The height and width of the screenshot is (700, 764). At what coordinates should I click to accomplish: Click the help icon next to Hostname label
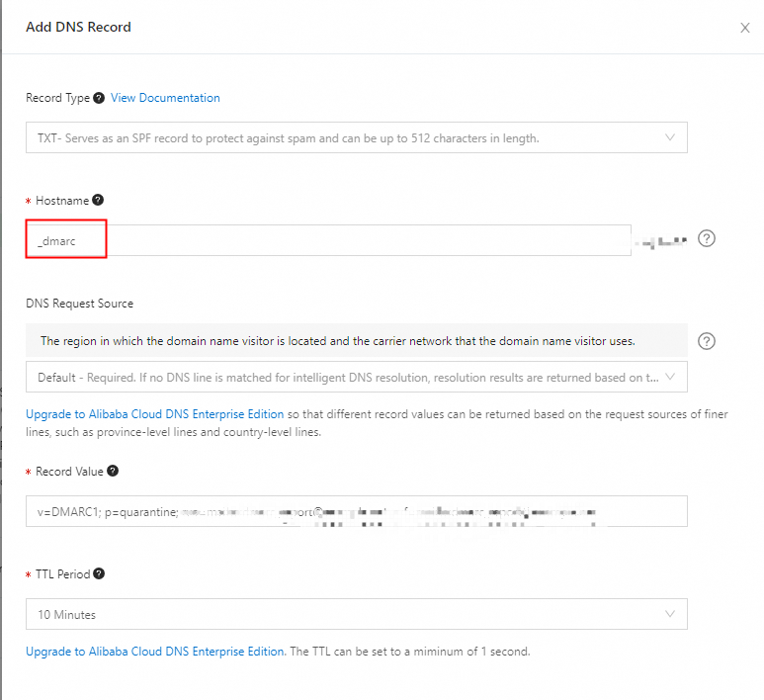pos(98,200)
